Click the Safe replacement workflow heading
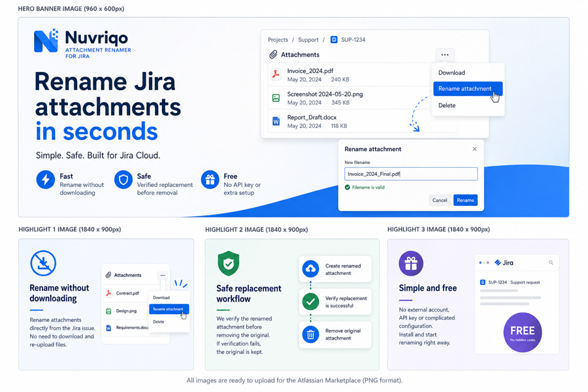 tap(249, 294)
